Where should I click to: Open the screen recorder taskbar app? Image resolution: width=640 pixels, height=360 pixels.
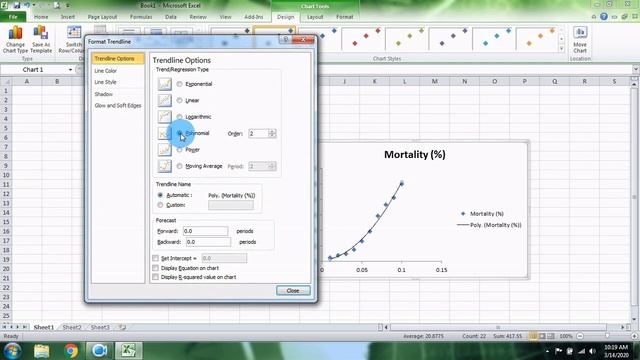[99, 351]
